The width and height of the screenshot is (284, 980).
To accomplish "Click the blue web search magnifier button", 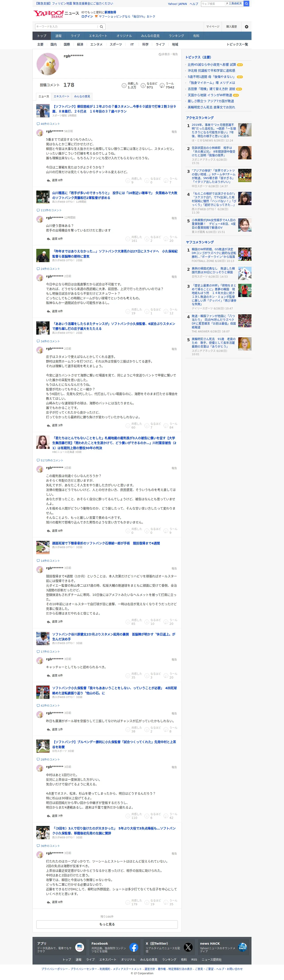I will 247,4.
